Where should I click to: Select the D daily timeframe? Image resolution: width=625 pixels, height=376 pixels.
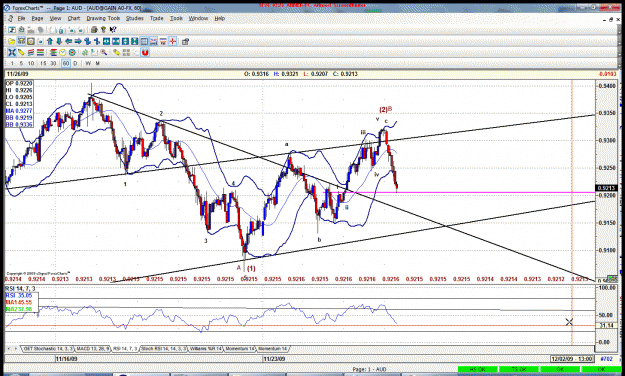75,63
